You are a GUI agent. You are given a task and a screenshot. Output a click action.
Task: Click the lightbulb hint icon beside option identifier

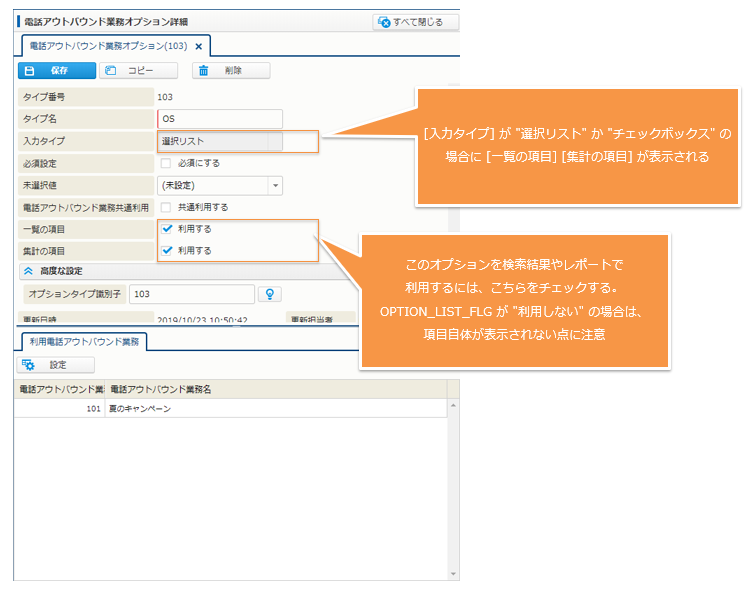268,294
